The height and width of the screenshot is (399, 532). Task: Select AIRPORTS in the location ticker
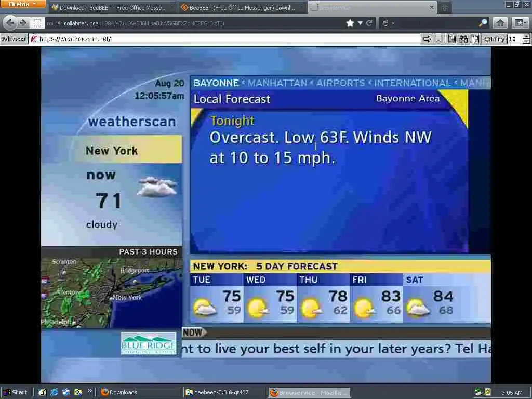tap(341, 83)
